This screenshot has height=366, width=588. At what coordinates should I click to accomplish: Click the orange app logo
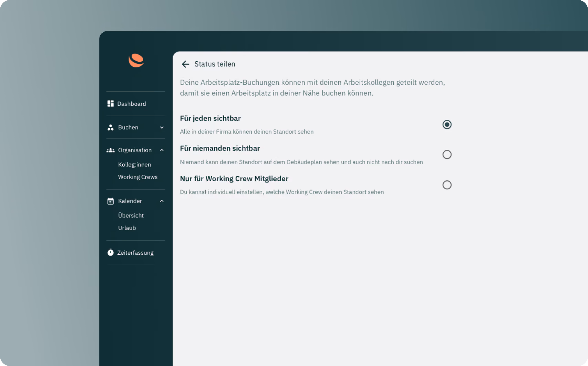point(136,61)
